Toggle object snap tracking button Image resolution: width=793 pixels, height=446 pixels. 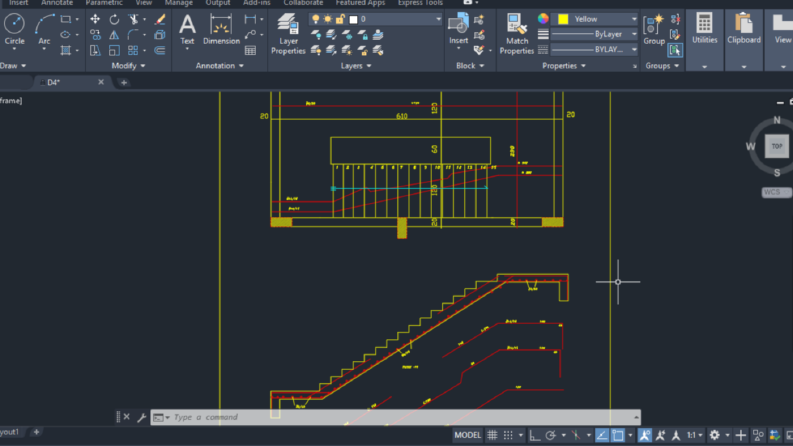601,435
